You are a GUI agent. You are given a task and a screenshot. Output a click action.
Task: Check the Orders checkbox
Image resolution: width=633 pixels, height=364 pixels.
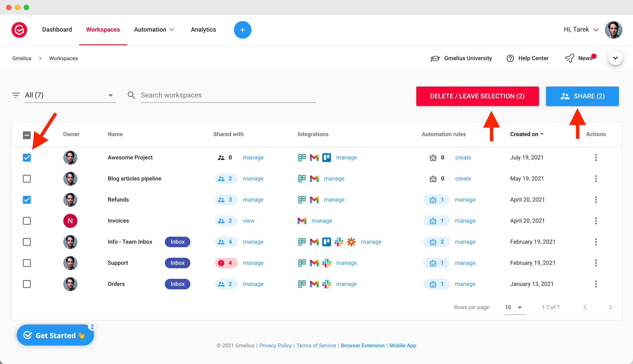point(27,284)
